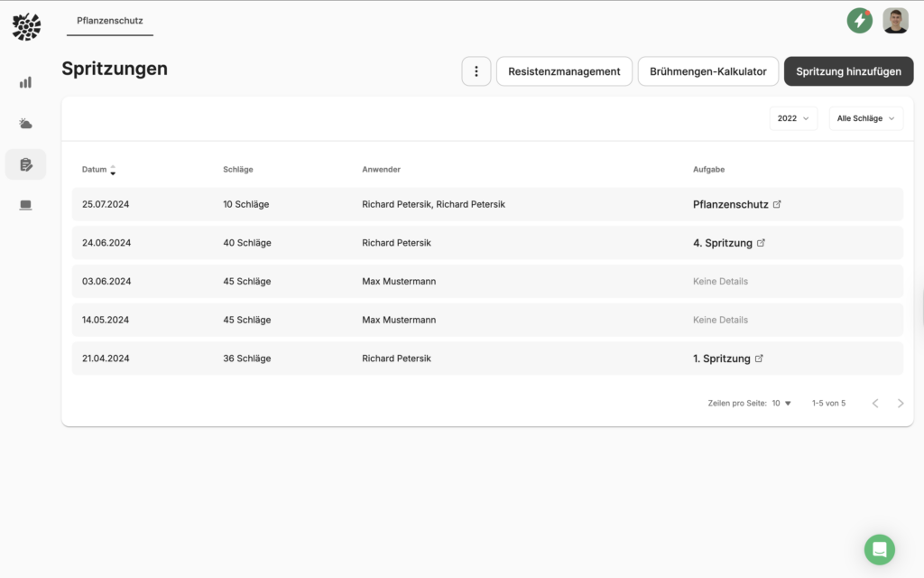This screenshot has height=578, width=924.
Task: Switch to the Pflanzenschutz tab
Action: tap(110, 21)
